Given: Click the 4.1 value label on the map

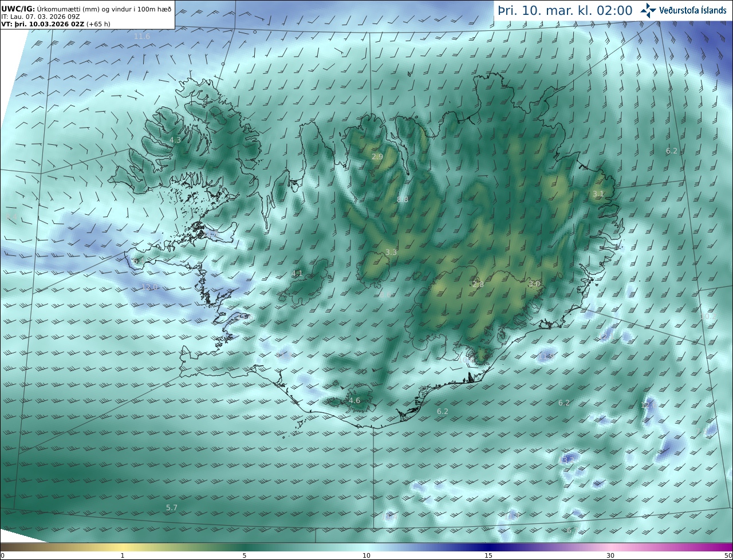Looking at the screenshot, I should pyautogui.click(x=297, y=274).
